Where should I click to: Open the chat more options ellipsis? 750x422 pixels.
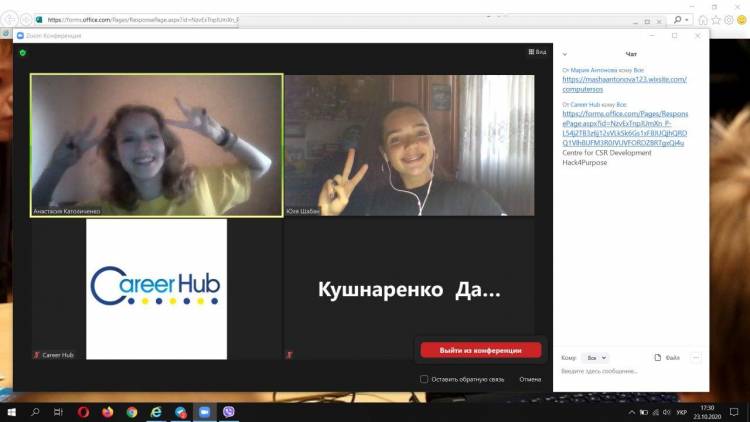coord(696,357)
